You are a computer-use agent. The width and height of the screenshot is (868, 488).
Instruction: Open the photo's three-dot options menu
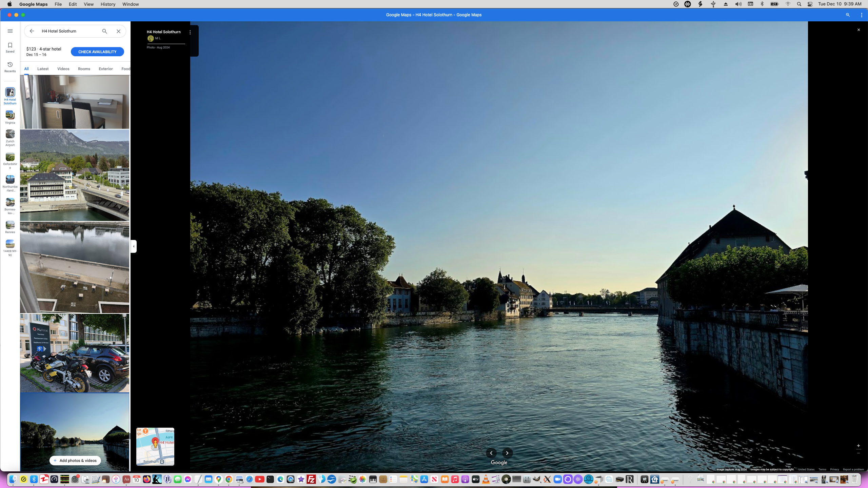[190, 32]
